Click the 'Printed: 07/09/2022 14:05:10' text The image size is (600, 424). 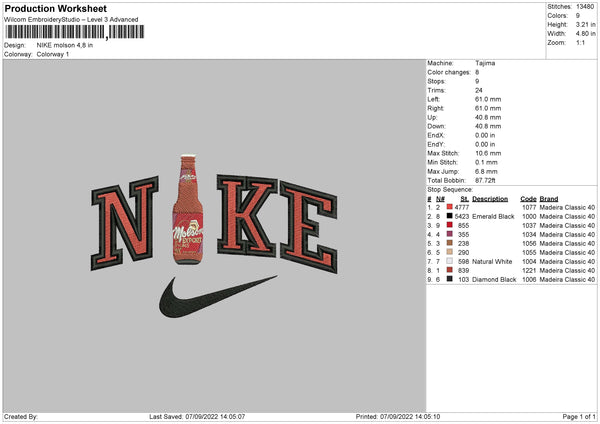pos(398,416)
